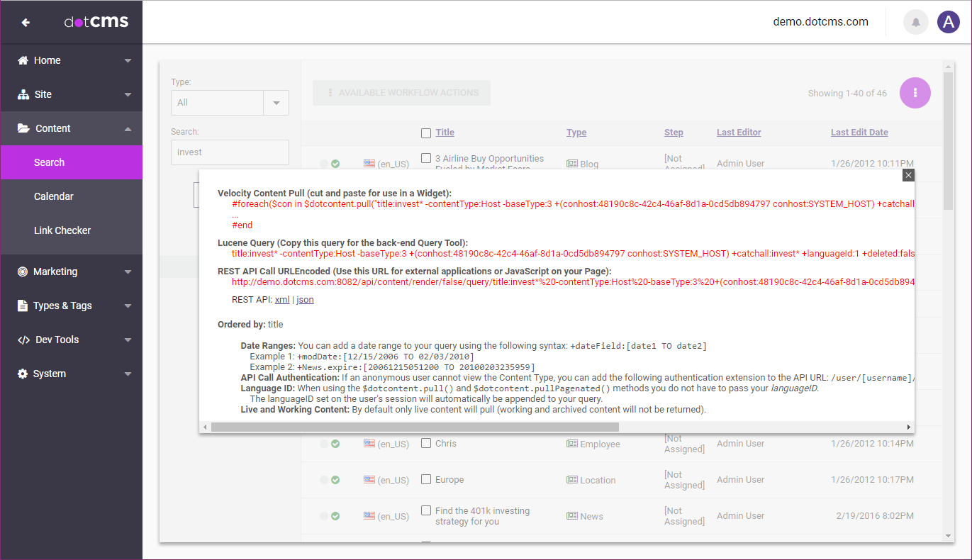The height and width of the screenshot is (560, 972).
Task: Open the user avatar 'A' menu
Action: (x=948, y=22)
